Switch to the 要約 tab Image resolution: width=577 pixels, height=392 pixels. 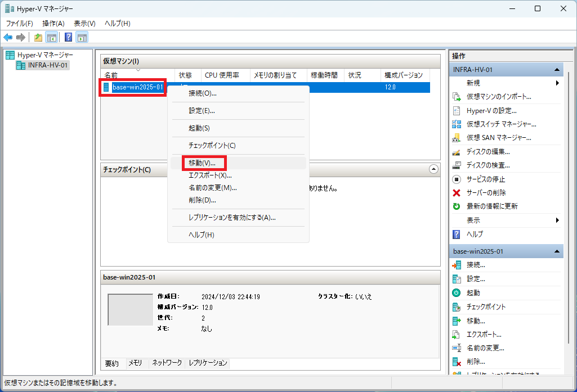(x=112, y=363)
